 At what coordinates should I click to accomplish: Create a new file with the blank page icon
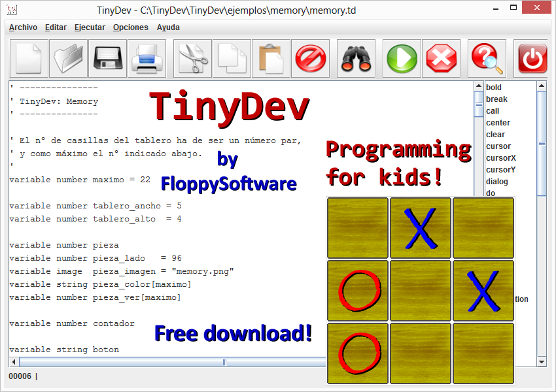point(29,58)
